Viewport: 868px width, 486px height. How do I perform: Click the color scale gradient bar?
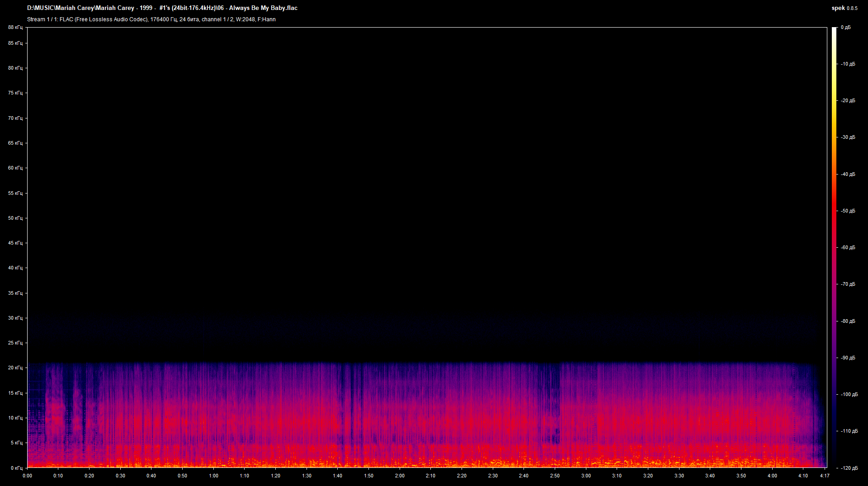[x=835, y=247]
